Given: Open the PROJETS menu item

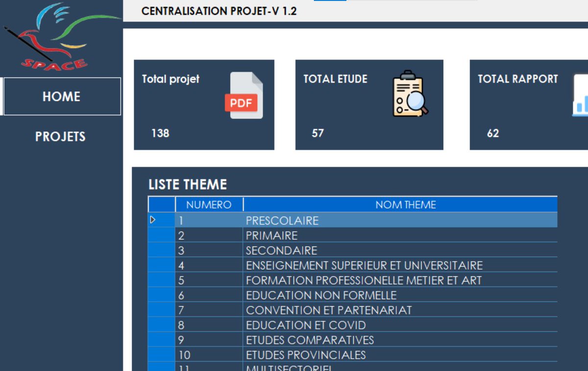Looking at the screenshot, I should [x=60, y=136].
